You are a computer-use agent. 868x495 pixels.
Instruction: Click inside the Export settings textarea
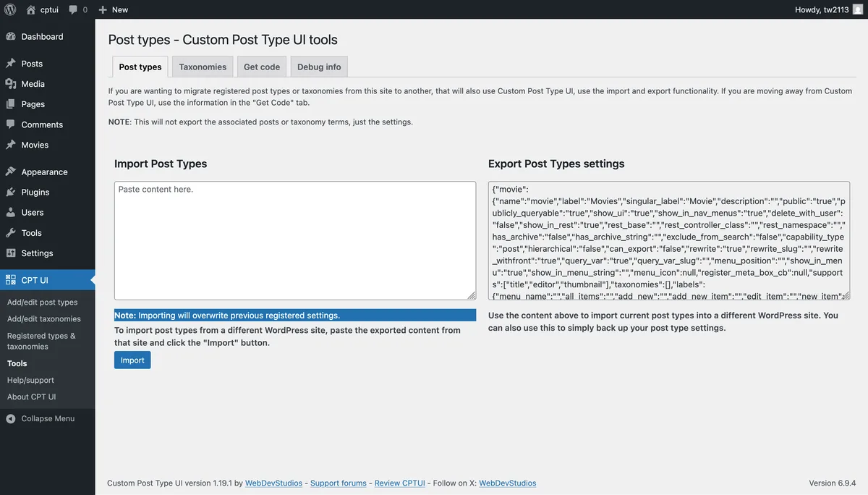(x=669, y=240)
